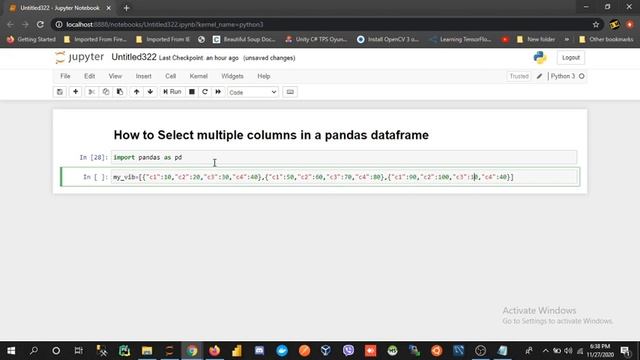Screen dimensions: 640x360
Task: Copy selected cells icon
Action: (x=106, y=92)
